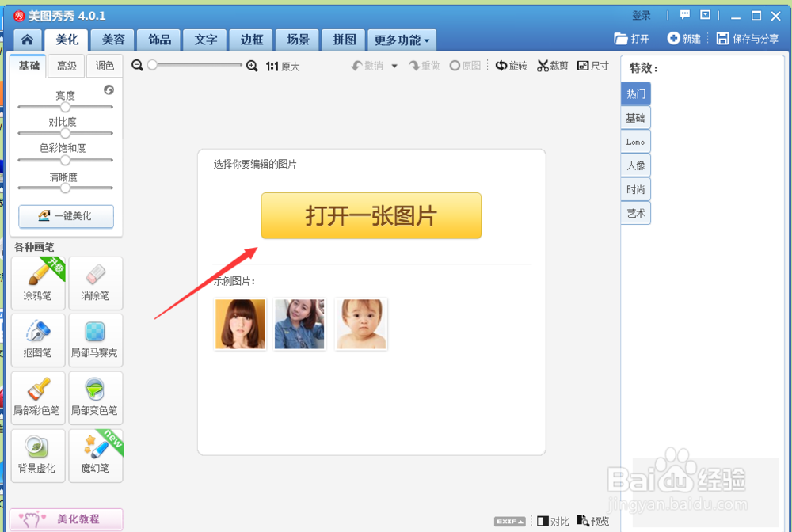Switch to the 场景 scene tab
Screen dimensions: 792x532
pos(298,40)
